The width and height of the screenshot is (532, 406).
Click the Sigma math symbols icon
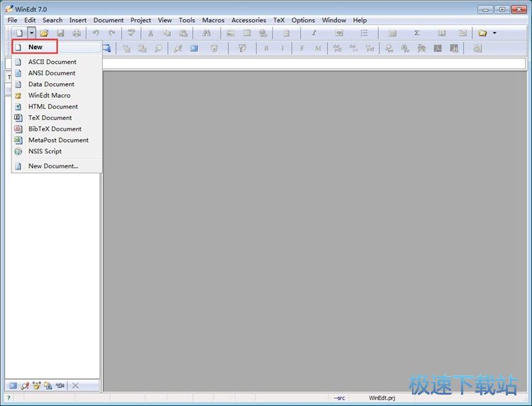point(416,33)
